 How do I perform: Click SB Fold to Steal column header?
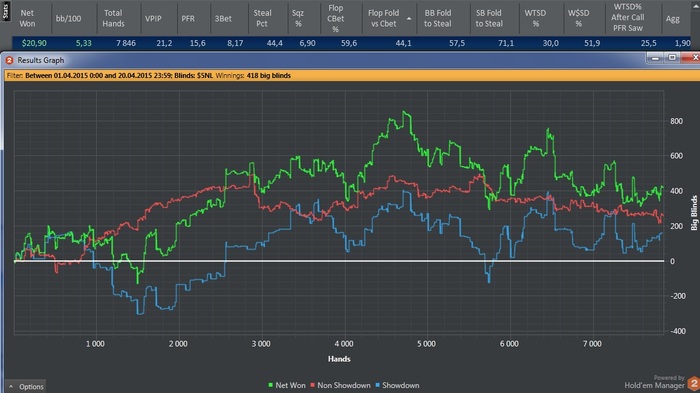(489, 18)
